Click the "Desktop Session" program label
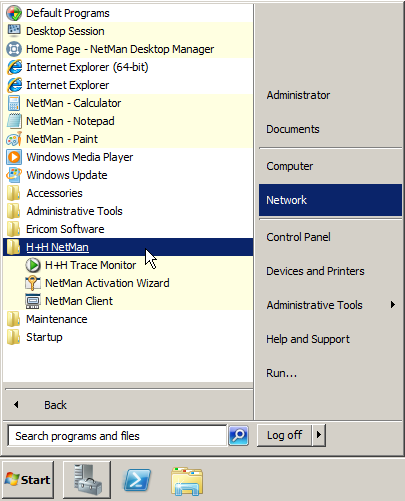 pos(65,31)
